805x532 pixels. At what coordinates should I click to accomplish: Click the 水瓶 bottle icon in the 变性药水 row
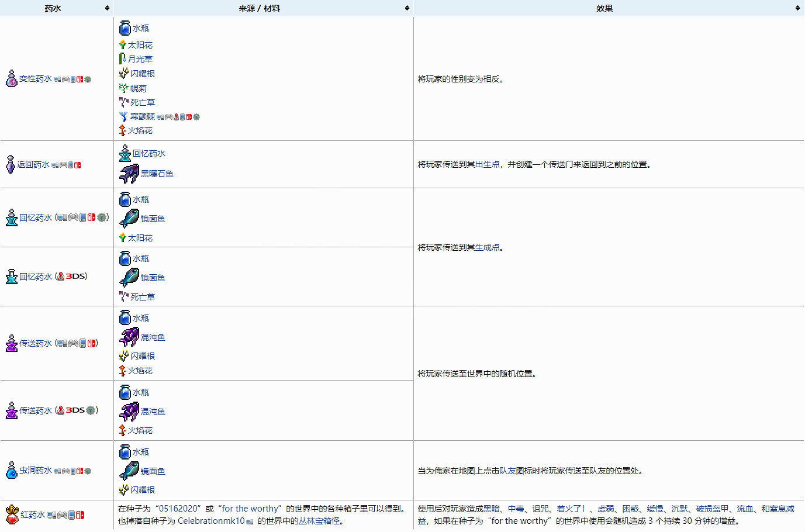pyautogui.click(x=125, y=28)
